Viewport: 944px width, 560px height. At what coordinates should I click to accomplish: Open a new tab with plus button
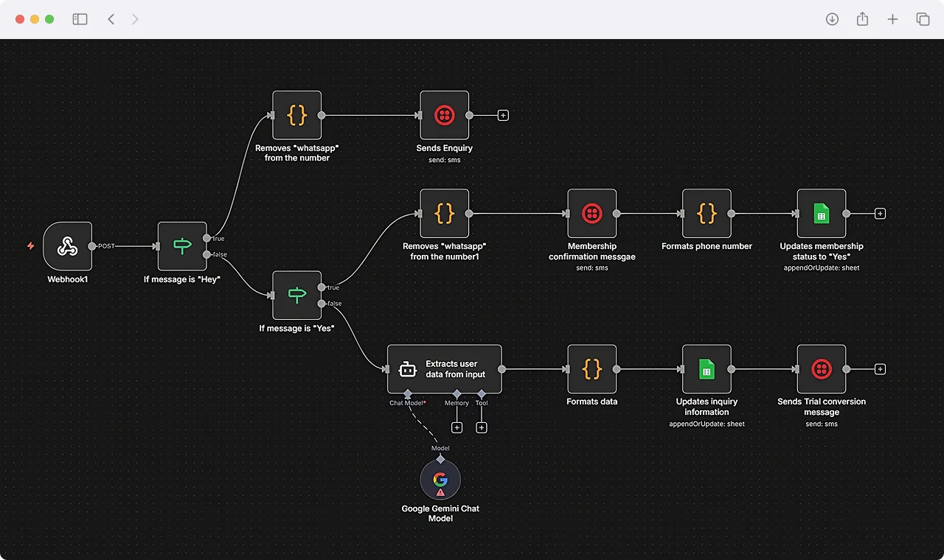tap(892, 19)
